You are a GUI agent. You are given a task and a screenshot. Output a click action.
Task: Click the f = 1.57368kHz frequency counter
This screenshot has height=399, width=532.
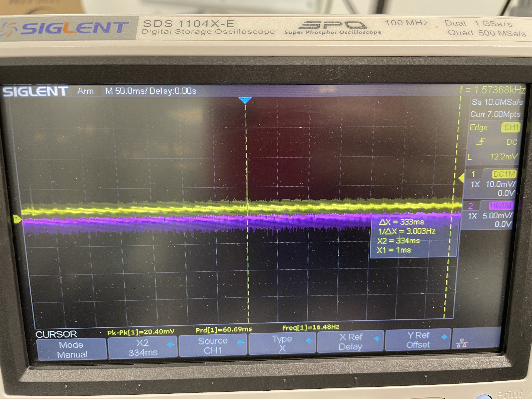[x=492, y=90]
